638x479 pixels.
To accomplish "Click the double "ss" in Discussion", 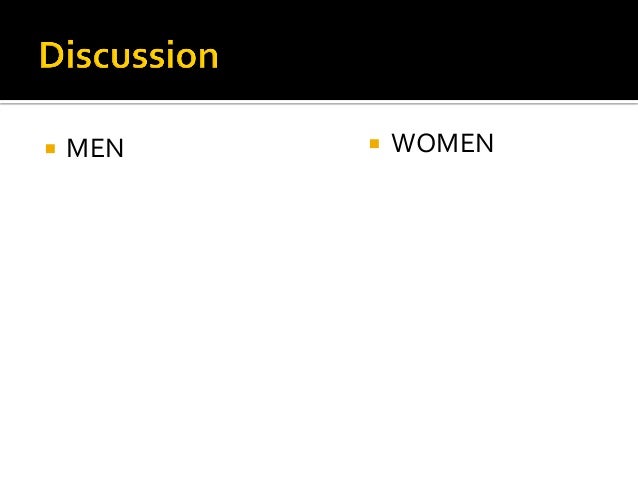I will pos(148,59).
